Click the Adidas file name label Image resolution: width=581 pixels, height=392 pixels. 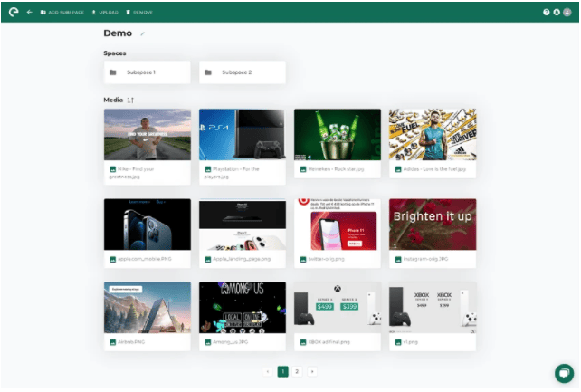434,169
